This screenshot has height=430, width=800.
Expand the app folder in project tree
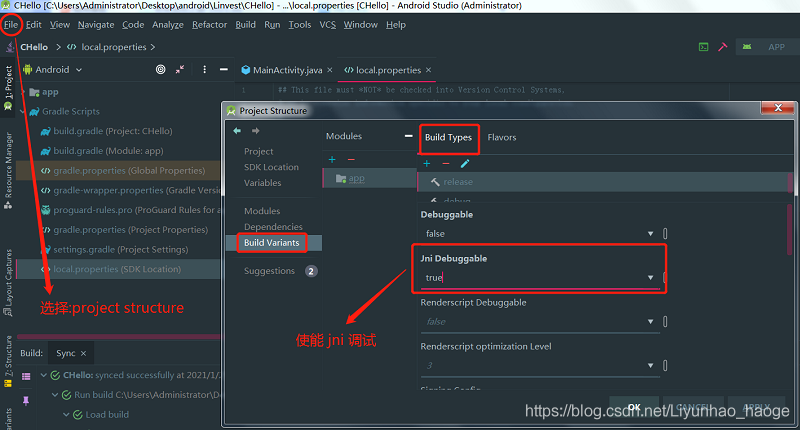[x=23, y=92]
